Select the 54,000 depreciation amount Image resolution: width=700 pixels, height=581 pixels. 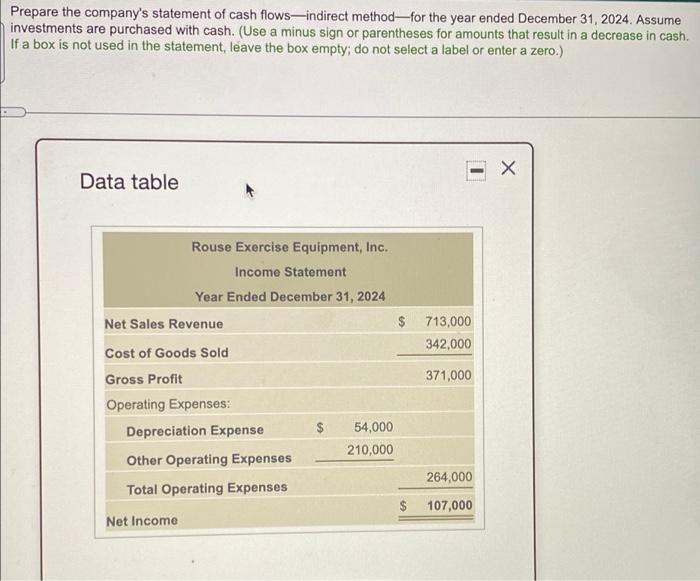(374, 427)
